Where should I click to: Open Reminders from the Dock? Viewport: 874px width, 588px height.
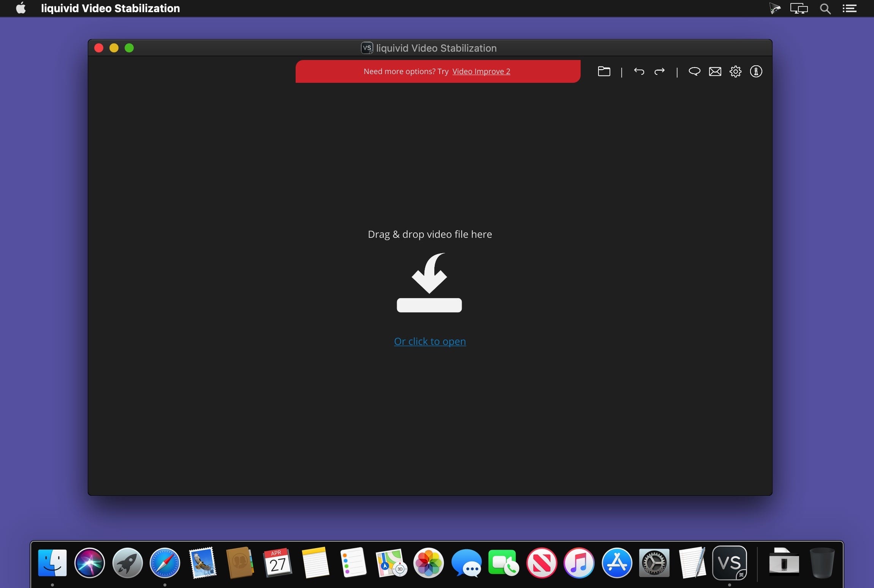pos(353,563)
